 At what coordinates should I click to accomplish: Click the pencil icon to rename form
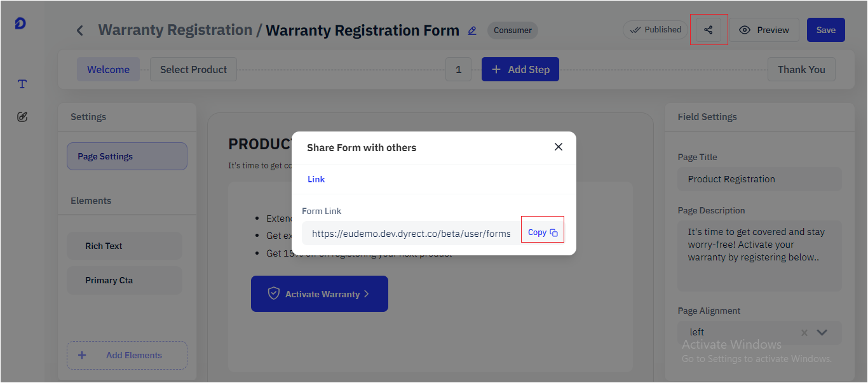(472, 30)
